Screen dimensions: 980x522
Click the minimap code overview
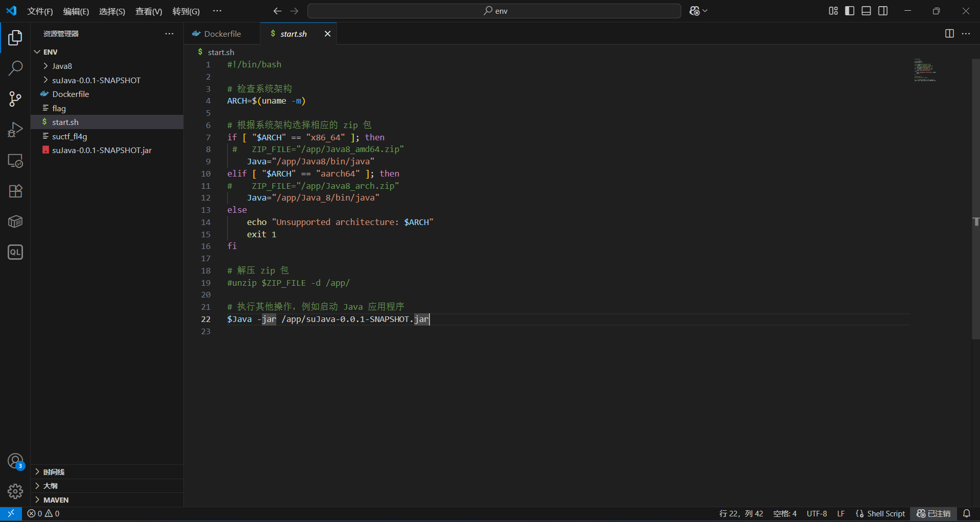tap(925, 70)
